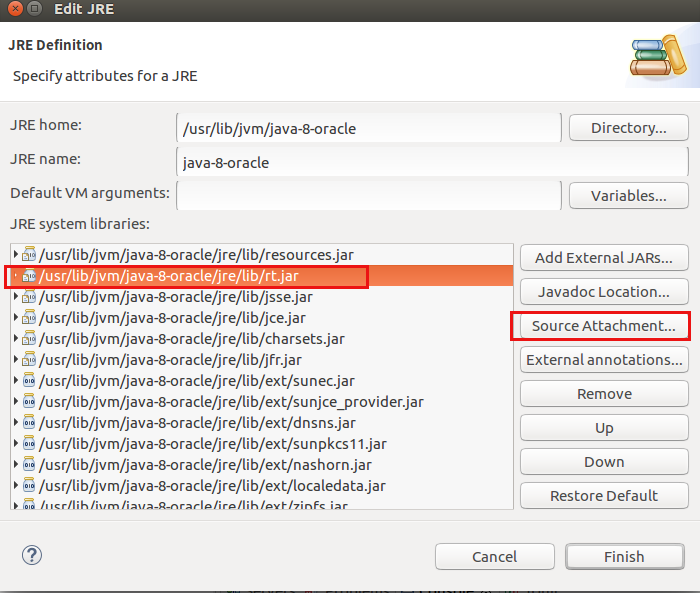Expand the dnsns.jar tree node

pos(16,422)
